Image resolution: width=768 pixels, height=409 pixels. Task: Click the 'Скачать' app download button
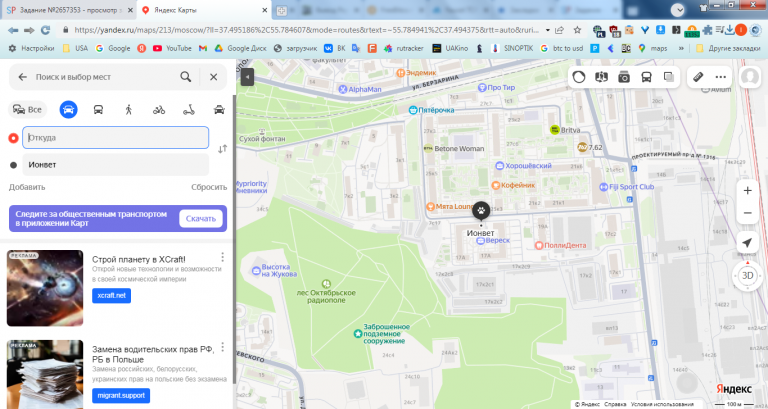201,218
